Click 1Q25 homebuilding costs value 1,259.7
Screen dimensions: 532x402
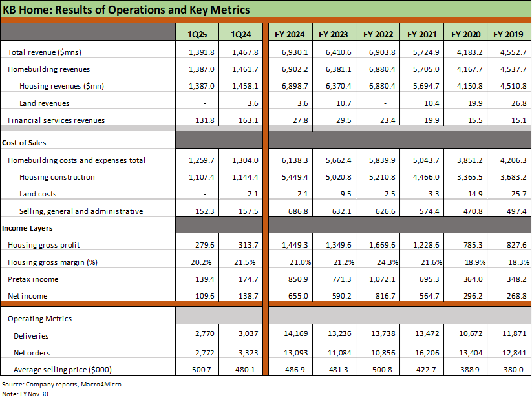202,160
